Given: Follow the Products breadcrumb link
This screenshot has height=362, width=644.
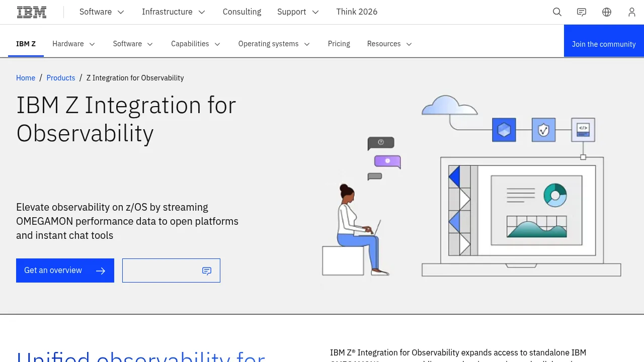Looking at the screenshot, I should click(61, 78).
